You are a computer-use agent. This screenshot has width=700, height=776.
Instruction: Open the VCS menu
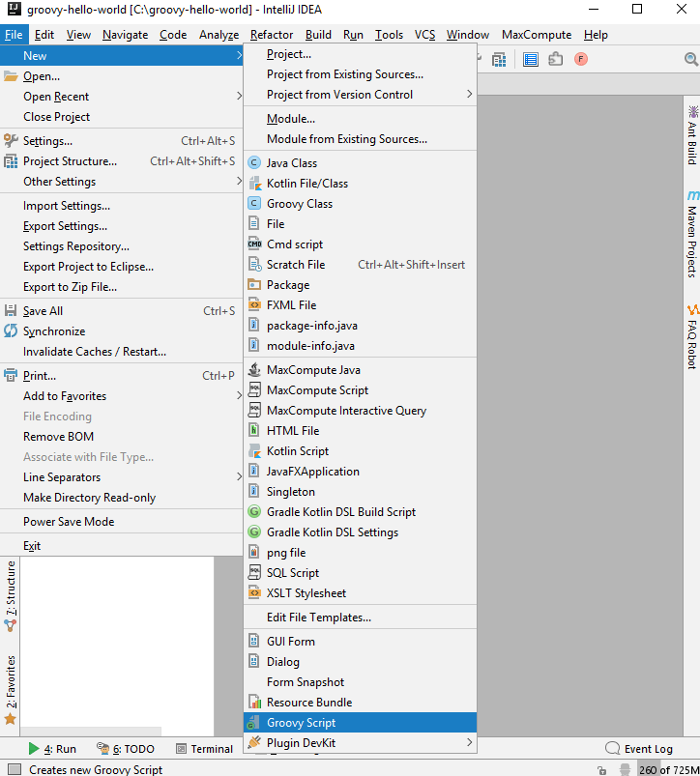coord(424,35)
